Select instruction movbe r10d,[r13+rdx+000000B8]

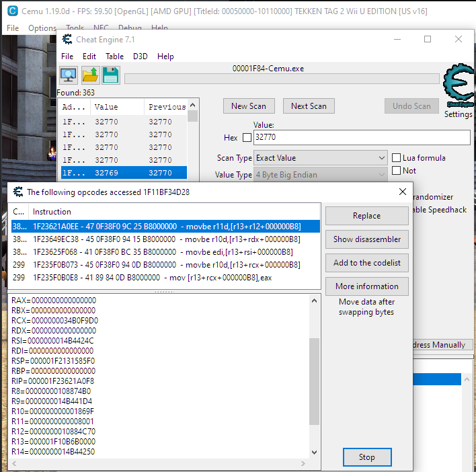coord(165,239)
